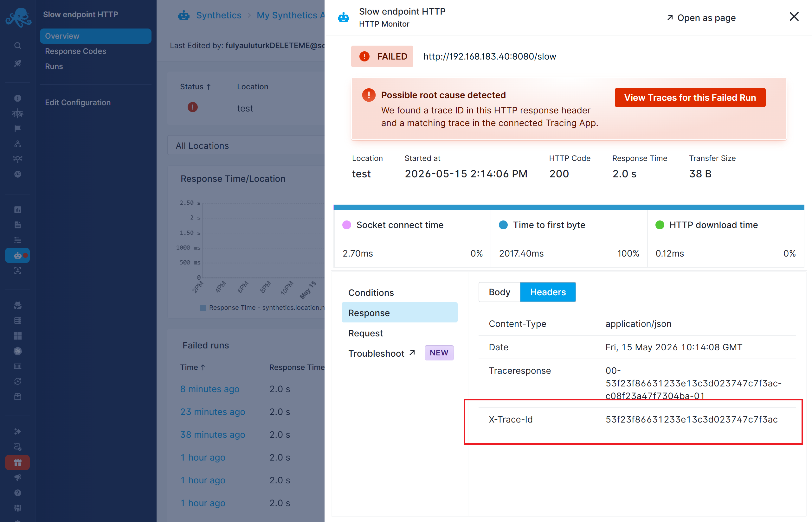Open the flag icon in sidebar
Screen dimensions: 812x522
point(18,129)
